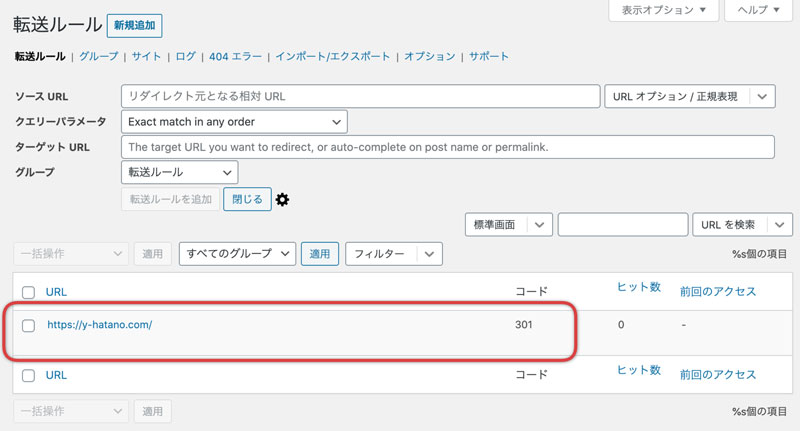800x431 pixels.
Task: Click the 新規追加 button
Action: [135, 26]
